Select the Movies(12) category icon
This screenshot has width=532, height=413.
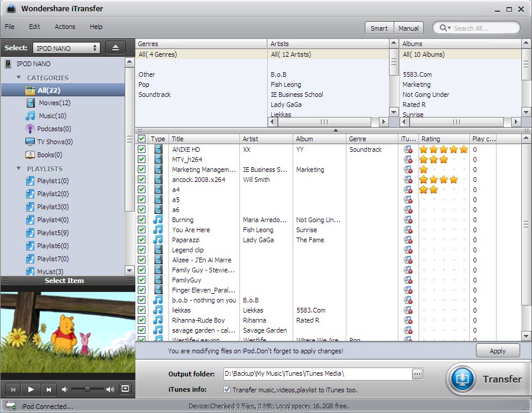click(31, 103)
